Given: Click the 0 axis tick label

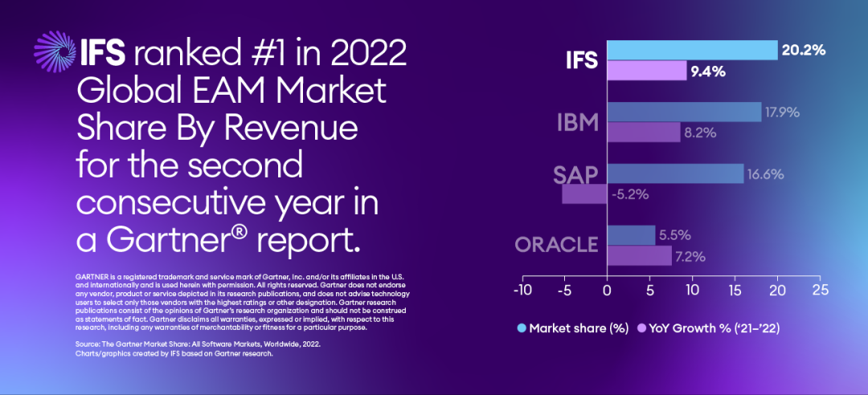Looking at the screenshot, I should click(x=608, y=291).
